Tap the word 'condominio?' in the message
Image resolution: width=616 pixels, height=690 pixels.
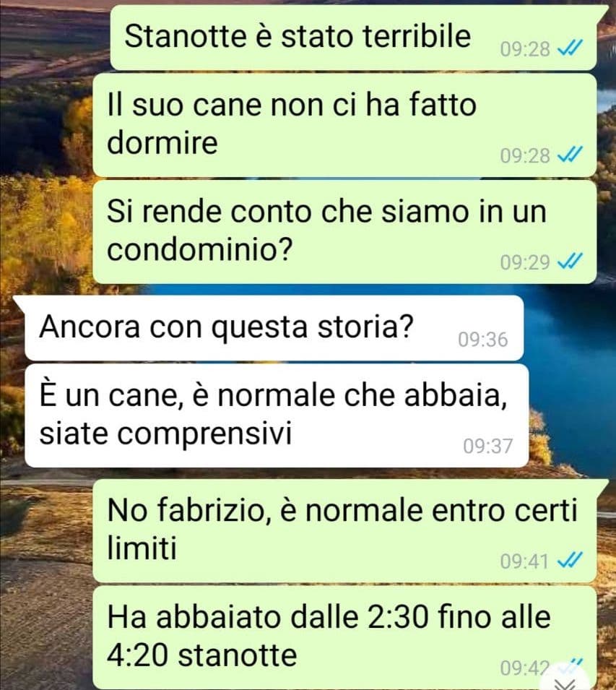point(199,249)
